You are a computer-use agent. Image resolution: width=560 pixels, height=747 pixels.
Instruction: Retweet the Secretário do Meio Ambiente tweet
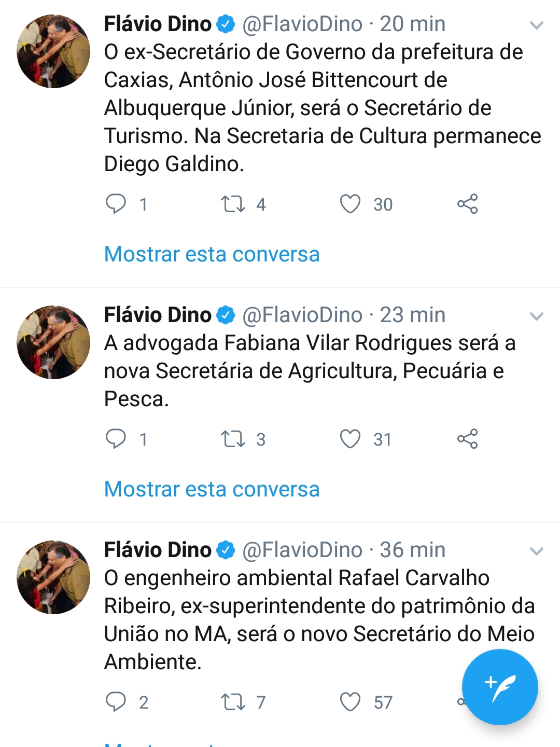(233, 702)
